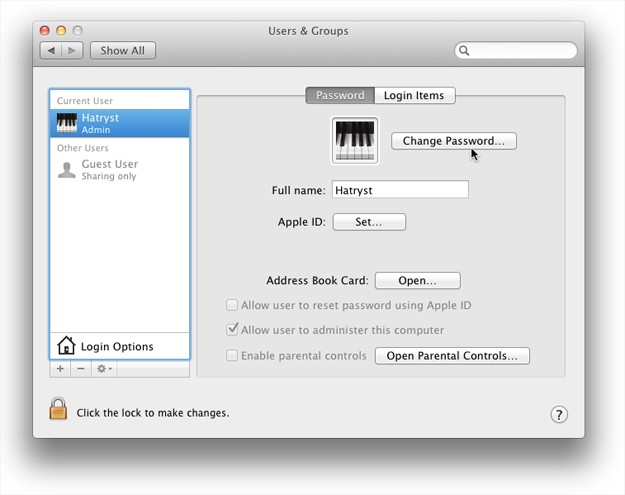Switch to the Login Items tab
This screenshot has width=625, height=495.
click(x=415, y=95)
